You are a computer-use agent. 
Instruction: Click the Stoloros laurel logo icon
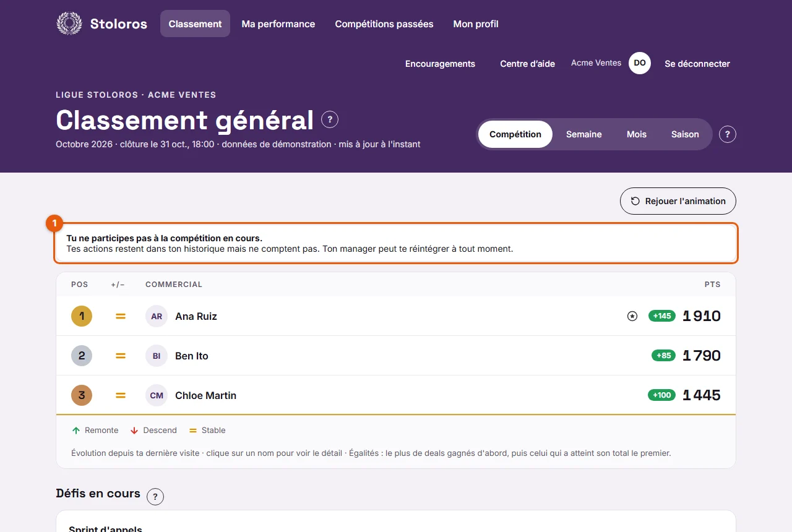click(x=69, y=24)
